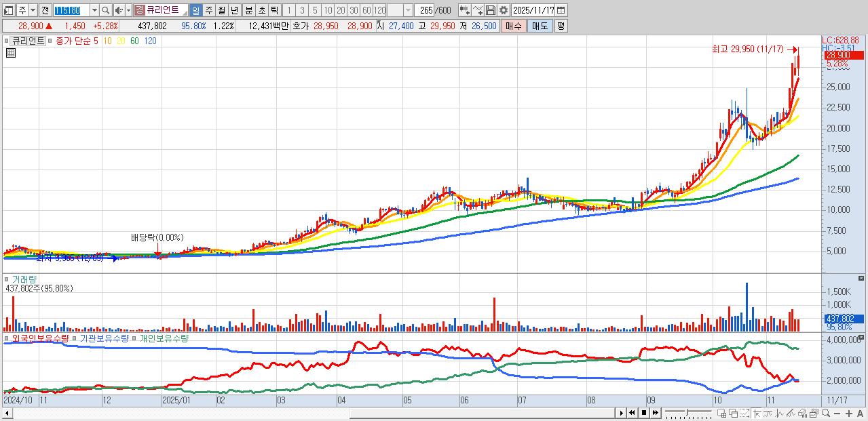The height and width of the screenshot is (421, 868).
Task: Click the 매도 sell button
Action: pyautogui.click(x=540, y=26)
